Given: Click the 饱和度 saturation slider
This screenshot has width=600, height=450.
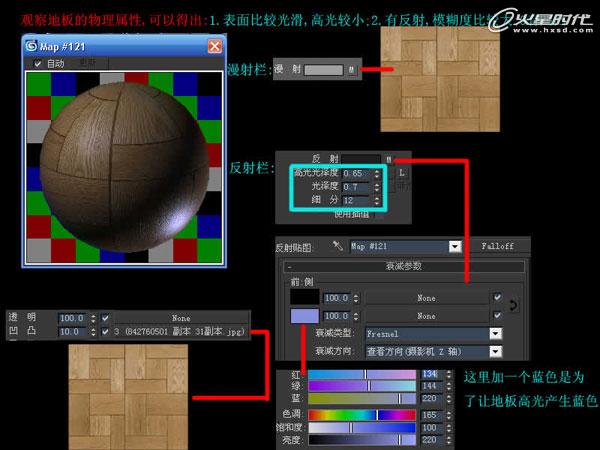Looking at the screenshot, I should coord(362,427).
